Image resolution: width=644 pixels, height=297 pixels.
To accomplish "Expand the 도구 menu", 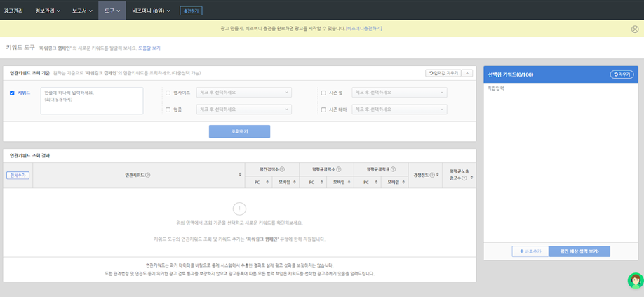I will point(112,11).
